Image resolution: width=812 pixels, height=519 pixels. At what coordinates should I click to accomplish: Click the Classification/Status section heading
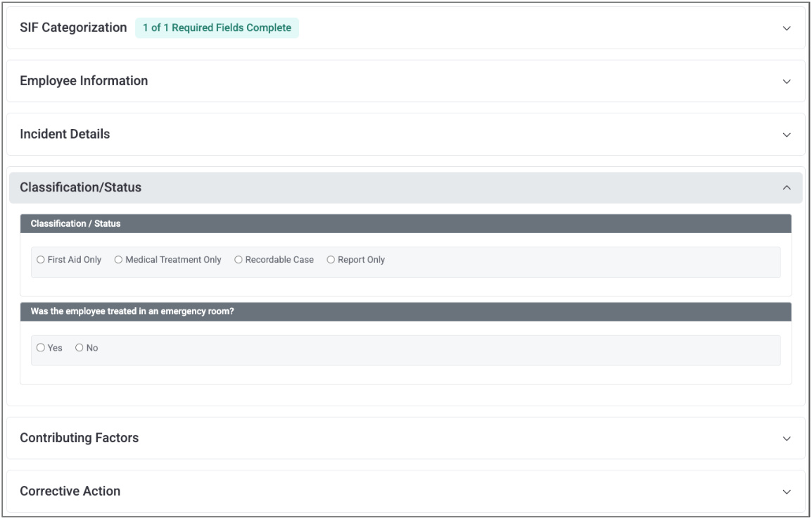pos(80,187)
